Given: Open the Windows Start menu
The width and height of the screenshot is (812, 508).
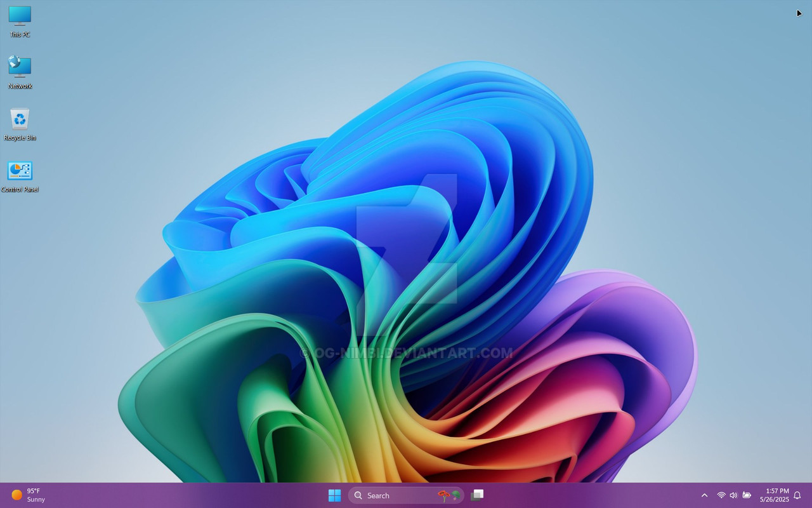Looking at the screenshot, I should pos(334,495).
